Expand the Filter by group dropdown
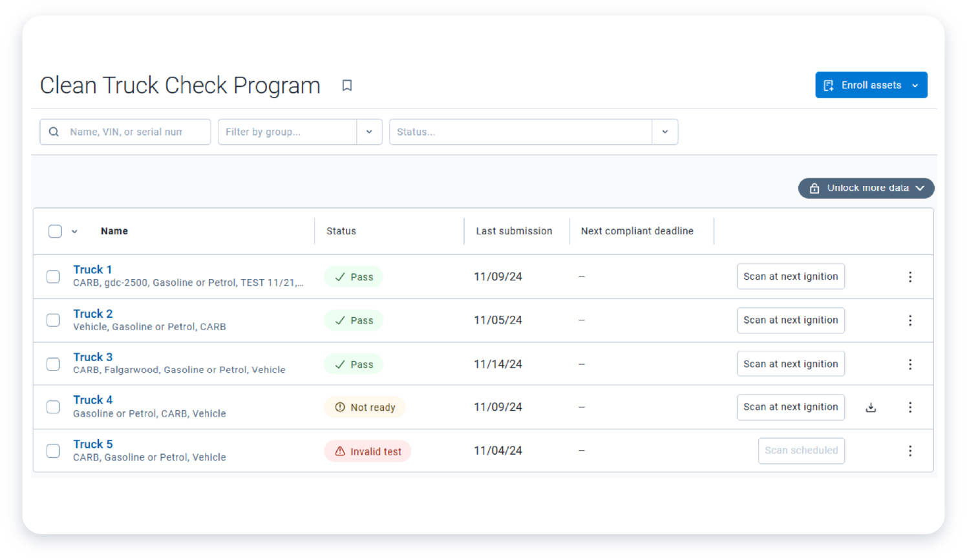Image resolution: width=967 pixels, height=560 pixels. click(x=369, y=132)
